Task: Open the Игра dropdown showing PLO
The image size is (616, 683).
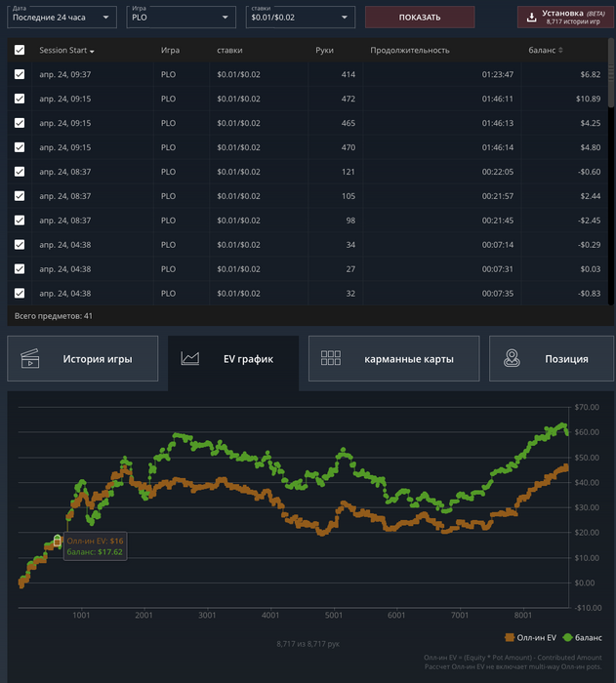Action: pyautogui.click(x=181, y=18)
